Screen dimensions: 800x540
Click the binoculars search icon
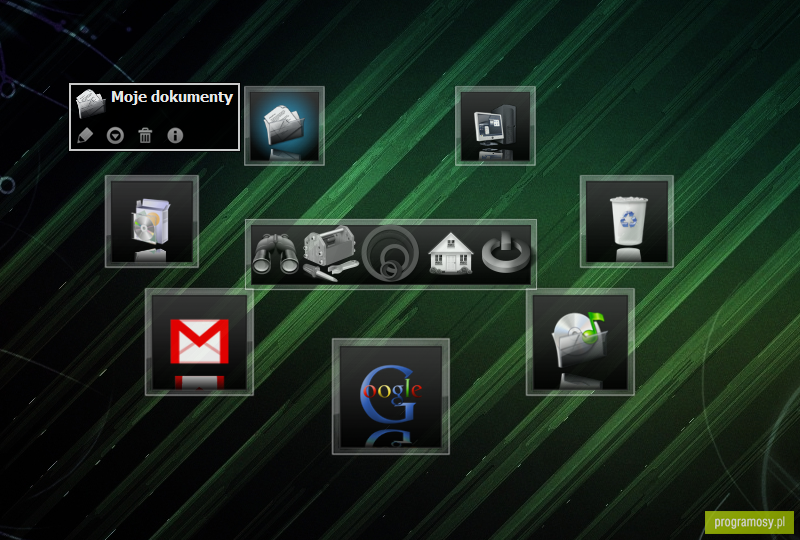[x=276, y=254]
